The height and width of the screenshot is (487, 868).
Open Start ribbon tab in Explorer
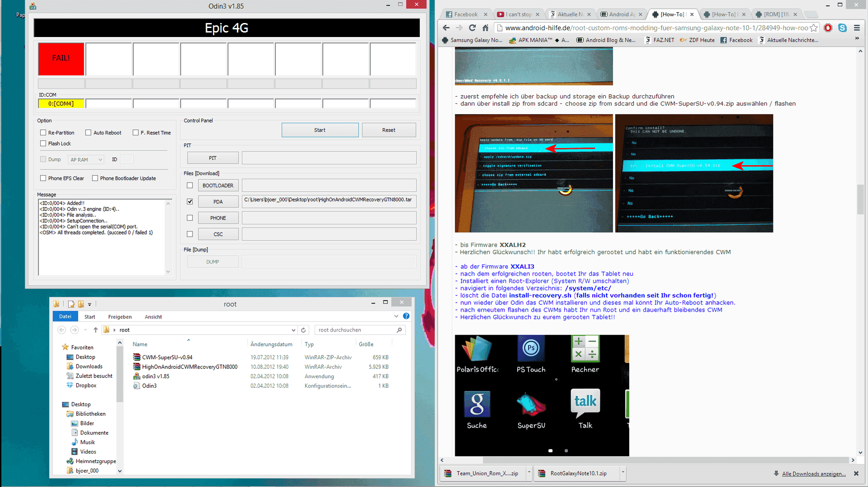tap(90, 317)
